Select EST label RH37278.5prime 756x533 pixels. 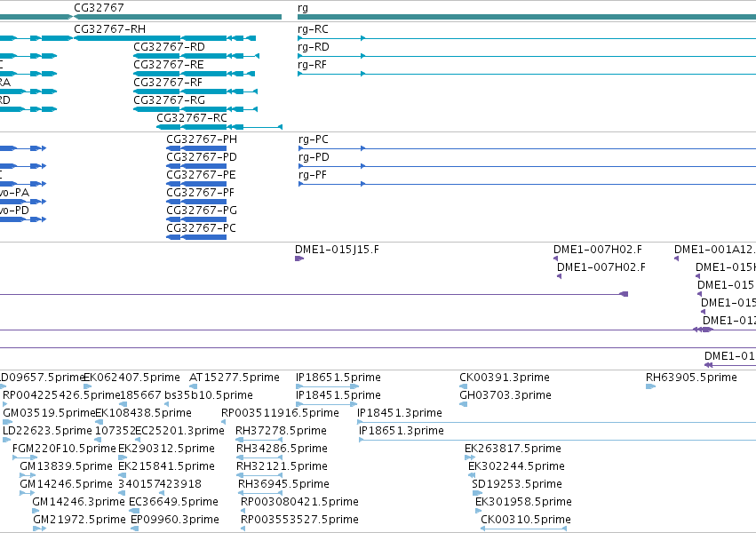281,431
